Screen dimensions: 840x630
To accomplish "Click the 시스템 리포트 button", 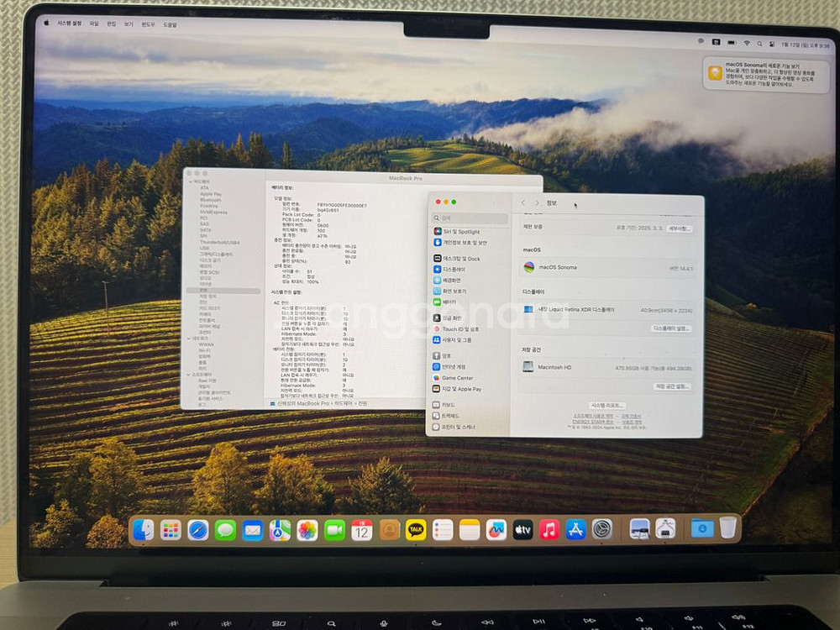I will click(x=607, y=406).
